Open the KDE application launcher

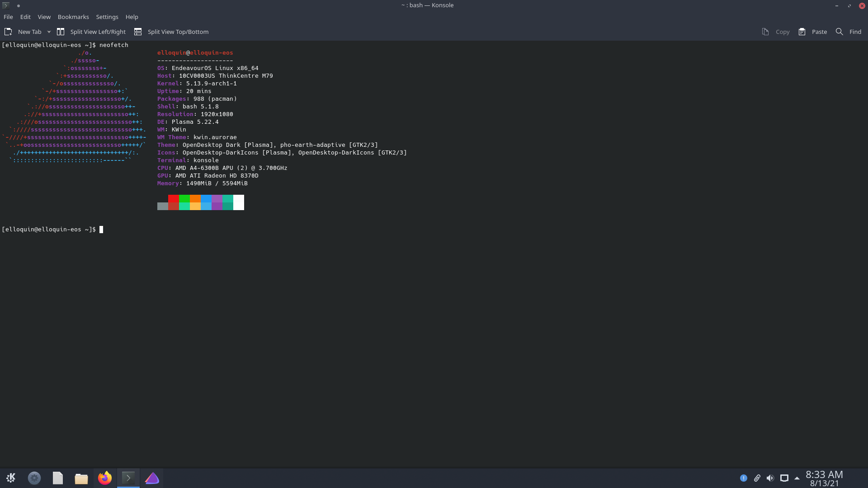11,478
